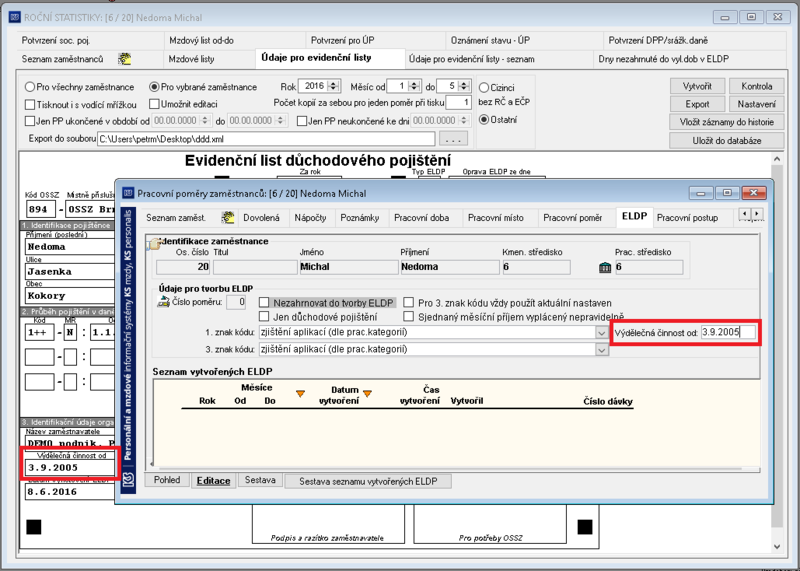Select the Ostatní radio button
800x571 pixels.
click(484, 120)
